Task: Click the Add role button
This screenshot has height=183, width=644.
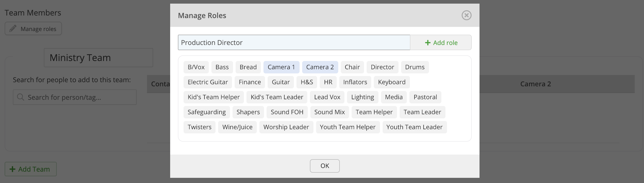Action: coord(441,43)
